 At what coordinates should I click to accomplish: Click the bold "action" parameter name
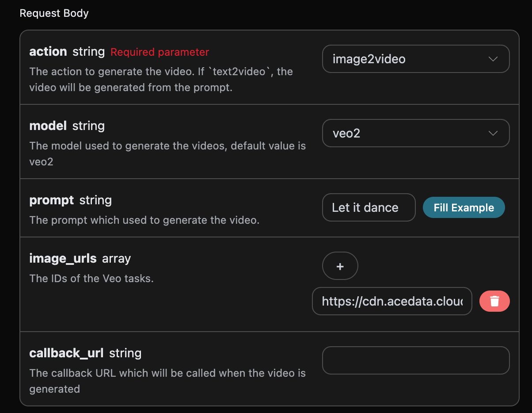[48, 52]
